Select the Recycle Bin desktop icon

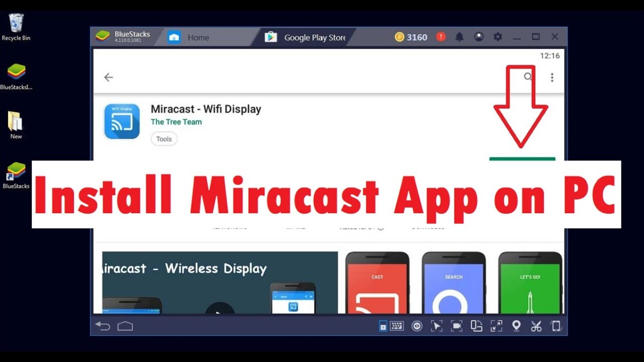coord(16,27)
